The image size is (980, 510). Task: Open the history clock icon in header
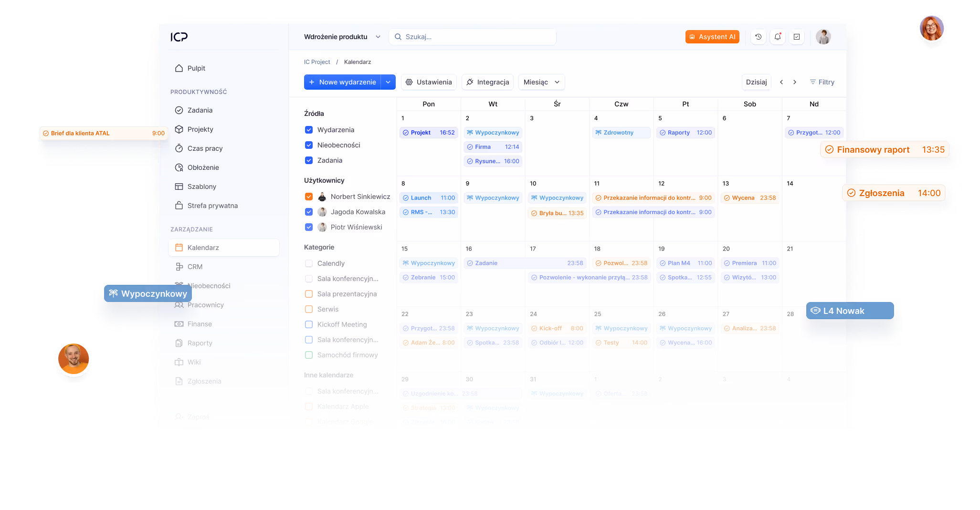(758, 37)
